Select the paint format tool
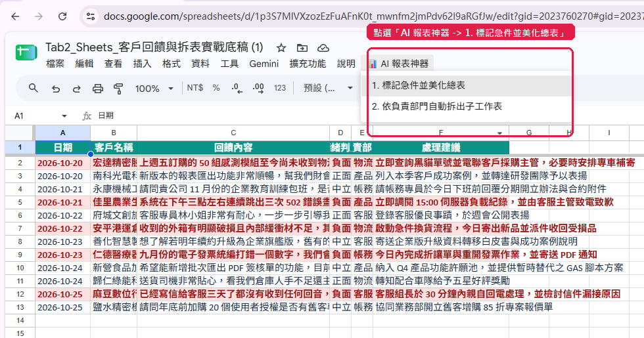This screenshot has height=338, width=644. point(118,89)
